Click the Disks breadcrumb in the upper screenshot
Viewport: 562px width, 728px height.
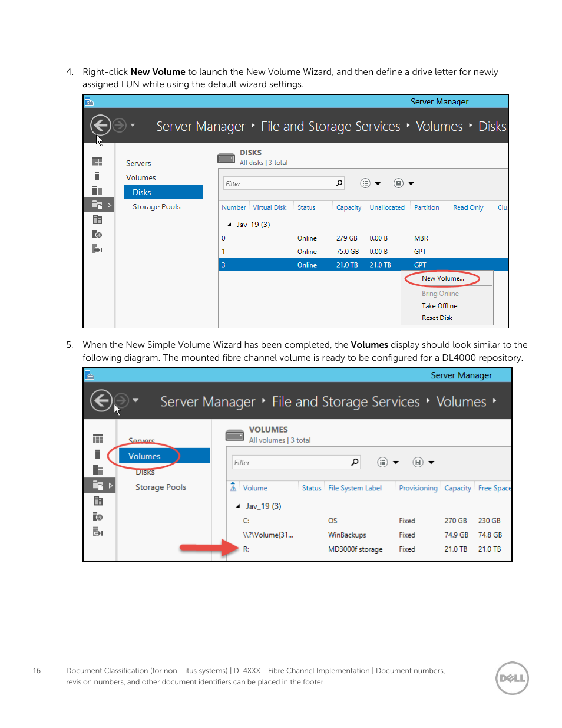(x=492, y=126)
